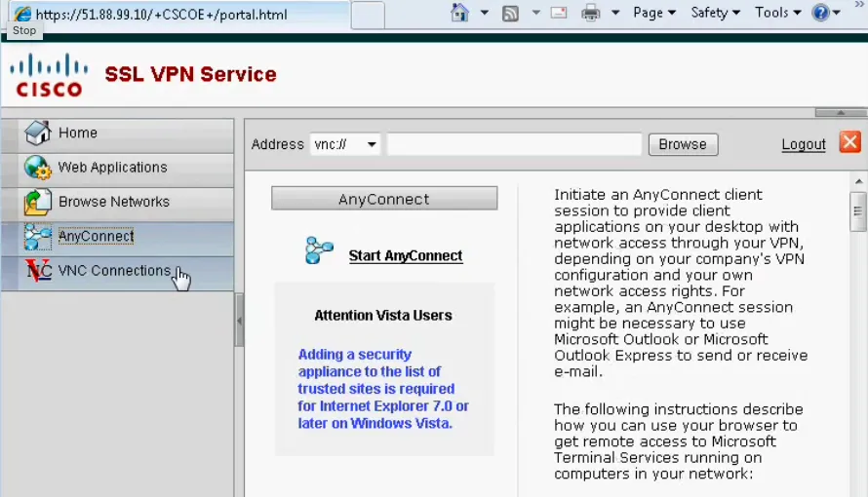Click the Print toolbar icon

point(591,13)
